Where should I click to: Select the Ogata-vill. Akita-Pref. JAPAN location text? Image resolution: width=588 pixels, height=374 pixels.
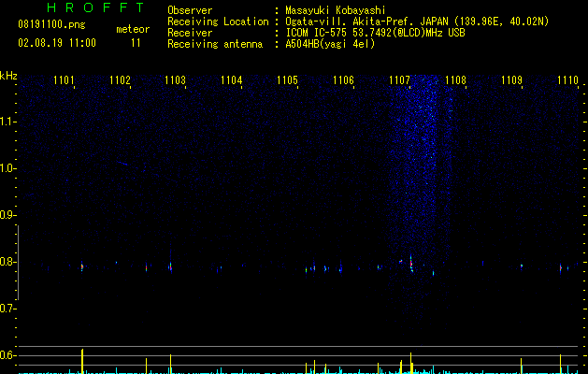coord(417,22)
